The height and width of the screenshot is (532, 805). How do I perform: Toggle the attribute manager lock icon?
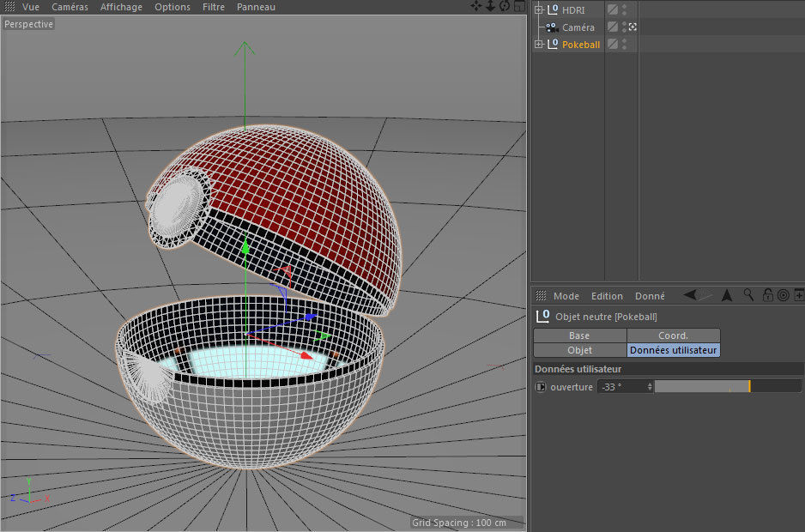tap(767, 295)
